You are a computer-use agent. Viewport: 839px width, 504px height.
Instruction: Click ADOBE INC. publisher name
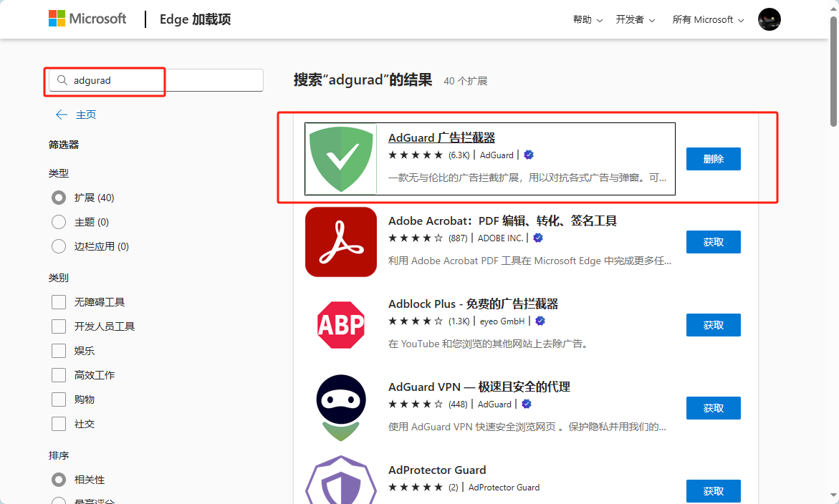500,238
